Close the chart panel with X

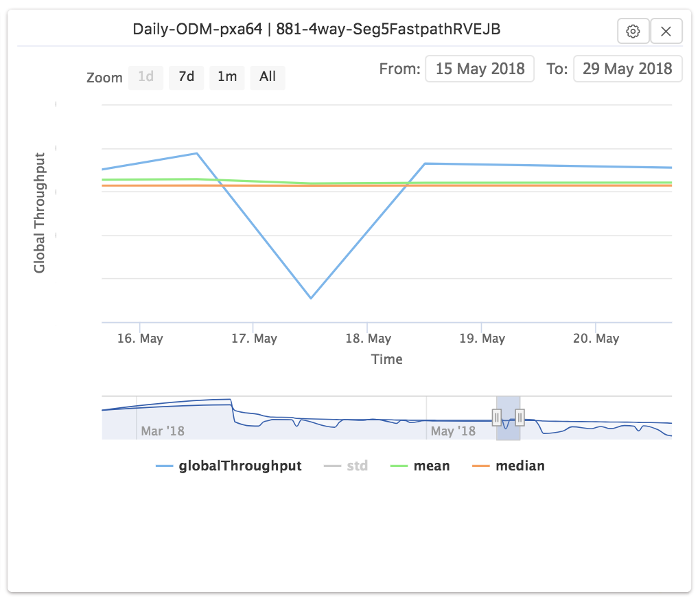point(666,31)
